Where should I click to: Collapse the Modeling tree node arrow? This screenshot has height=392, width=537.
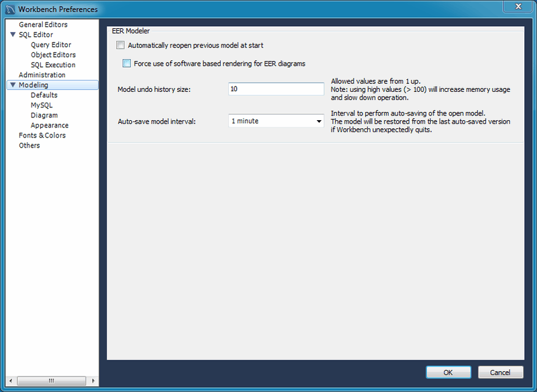(13, 85)
